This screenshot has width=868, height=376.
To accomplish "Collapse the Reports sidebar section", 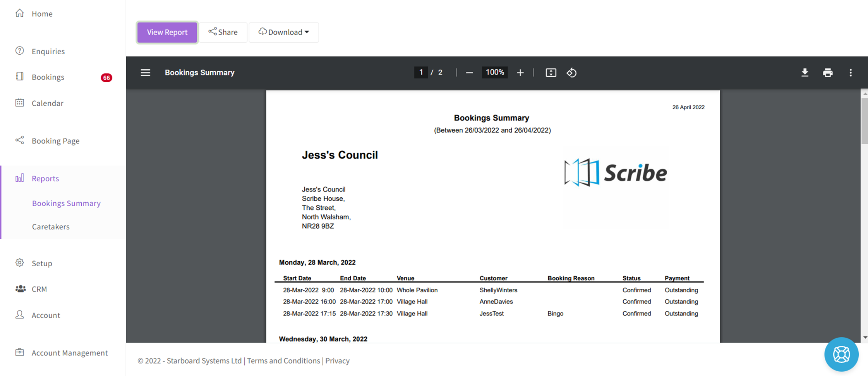I will click(x=45, y=178).
